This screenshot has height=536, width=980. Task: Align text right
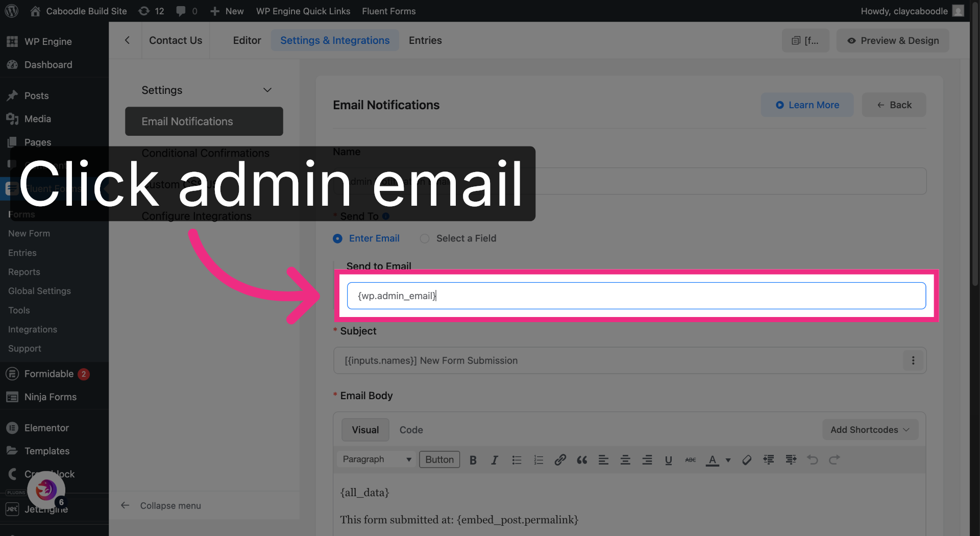click(x=647, y=460)
